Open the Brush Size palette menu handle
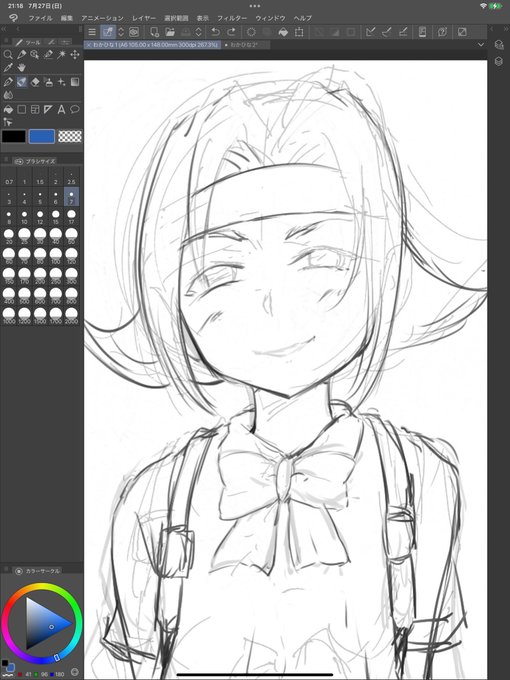This screenshot has width=510, height=680. click(x=6, y=161)
